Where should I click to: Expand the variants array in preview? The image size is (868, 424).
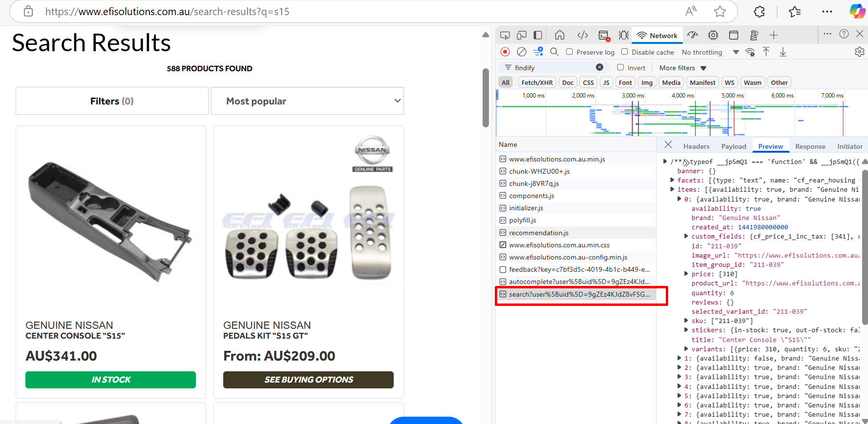click(x=686, y=349)
